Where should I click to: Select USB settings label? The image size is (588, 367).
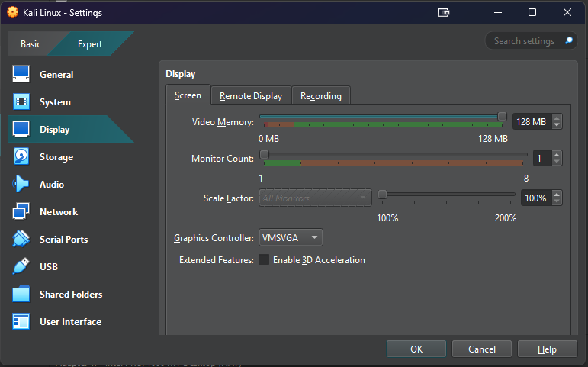(49, 266)
